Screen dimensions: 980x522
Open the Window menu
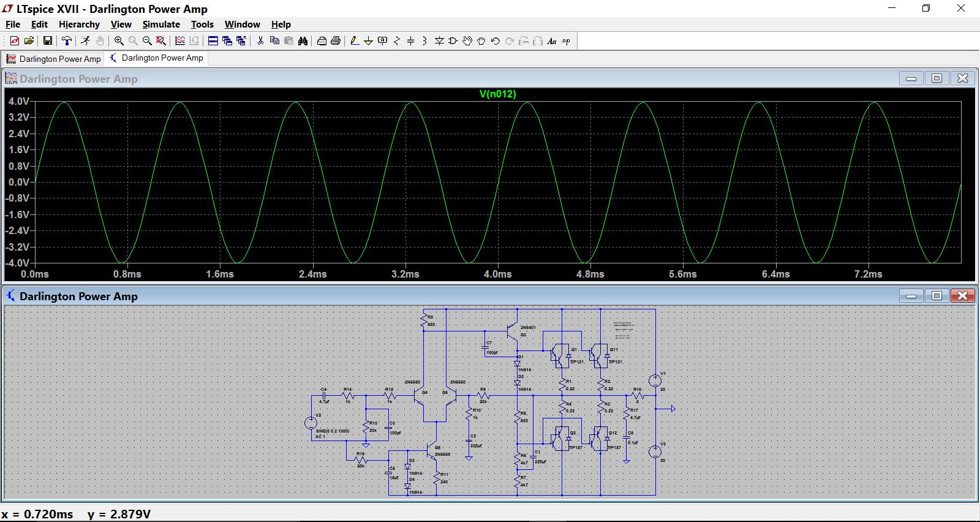(x=242, y=25)
